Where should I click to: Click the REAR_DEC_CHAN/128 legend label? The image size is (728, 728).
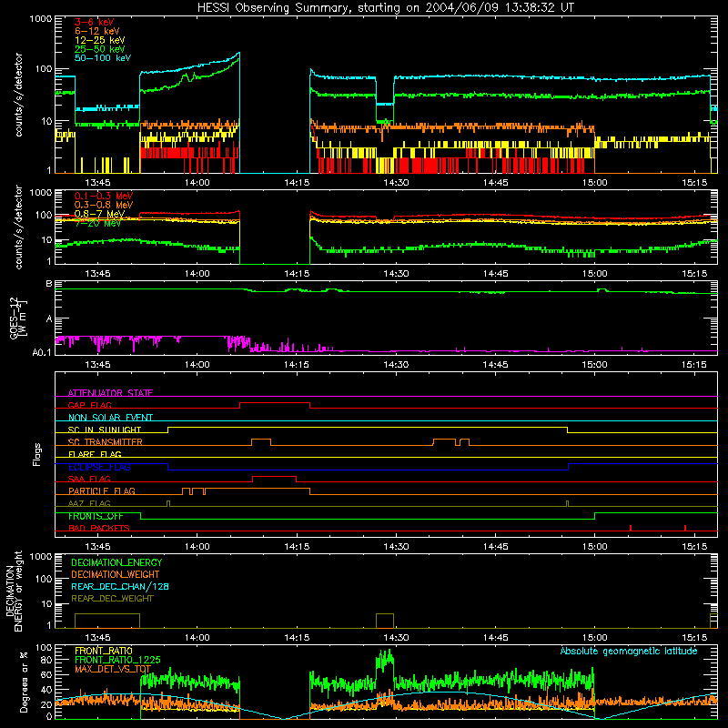point(120,586)
